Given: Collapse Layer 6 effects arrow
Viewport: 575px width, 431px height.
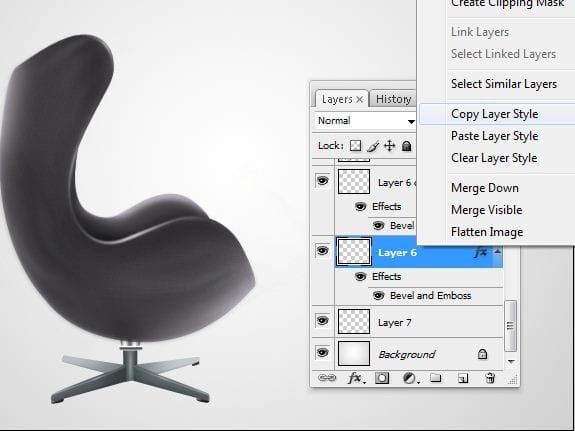Looking at the screenshot, I should pos(497,252).
